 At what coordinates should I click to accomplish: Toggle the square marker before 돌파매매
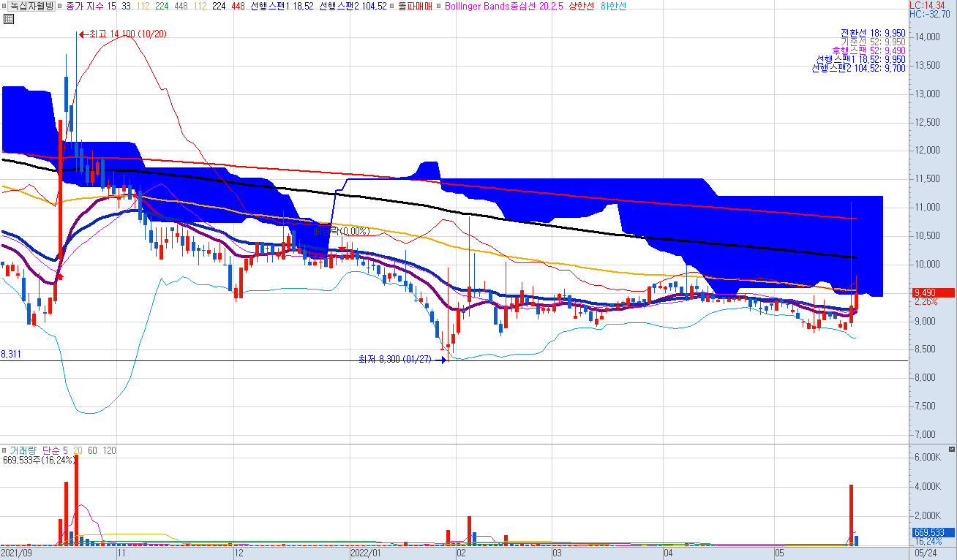click(392, 6)
